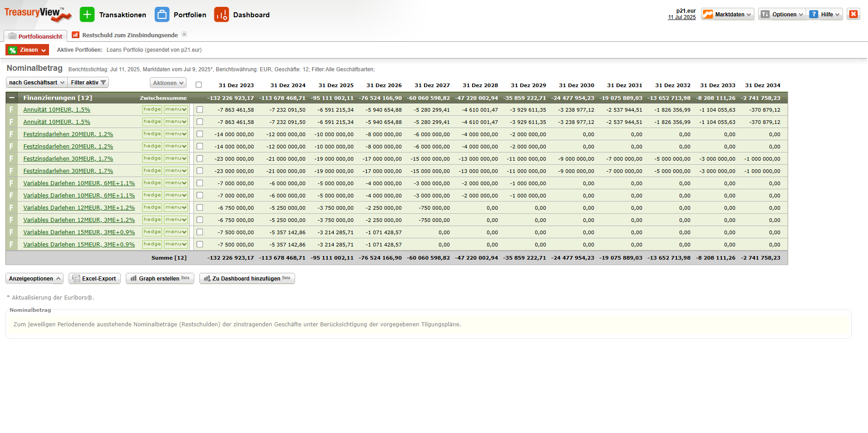Click the Excel-Export button
This screenshot has height=433, width=868.
click(x=94, y=279)
